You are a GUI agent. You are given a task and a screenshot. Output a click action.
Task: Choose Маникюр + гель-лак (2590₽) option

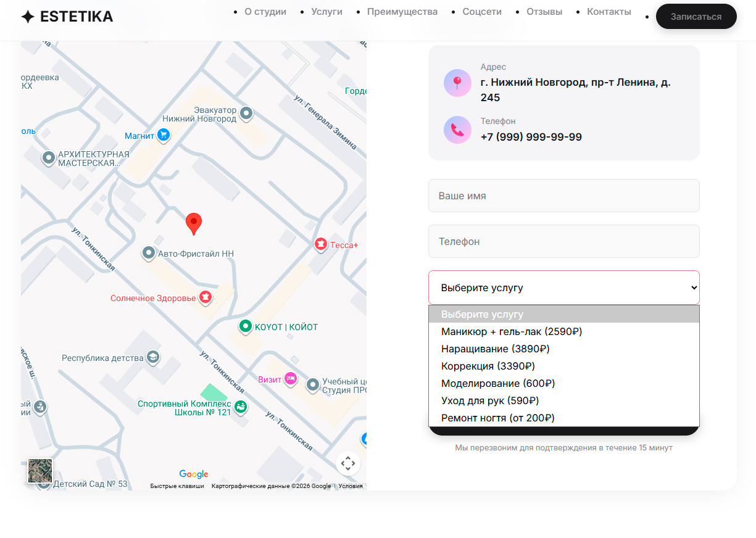tap(564, 331)
